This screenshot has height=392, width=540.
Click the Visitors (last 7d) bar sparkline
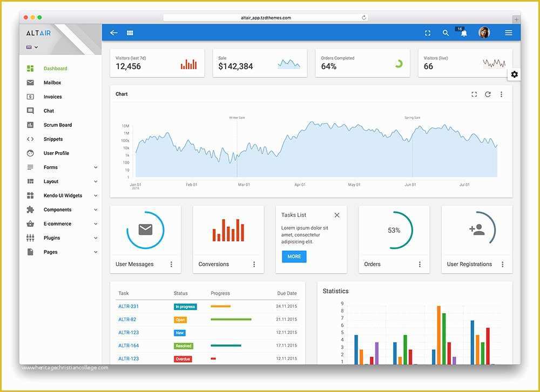(x=188, y=64)
